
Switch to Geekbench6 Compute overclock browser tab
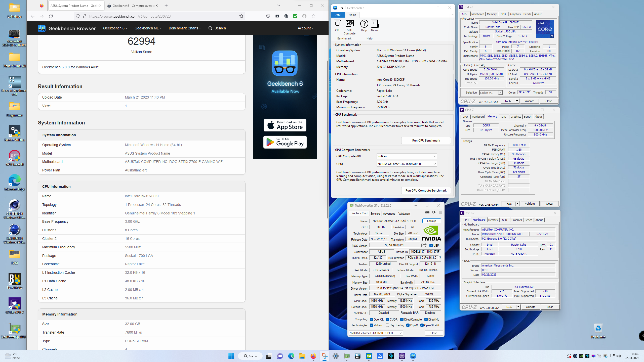point(132,6)
